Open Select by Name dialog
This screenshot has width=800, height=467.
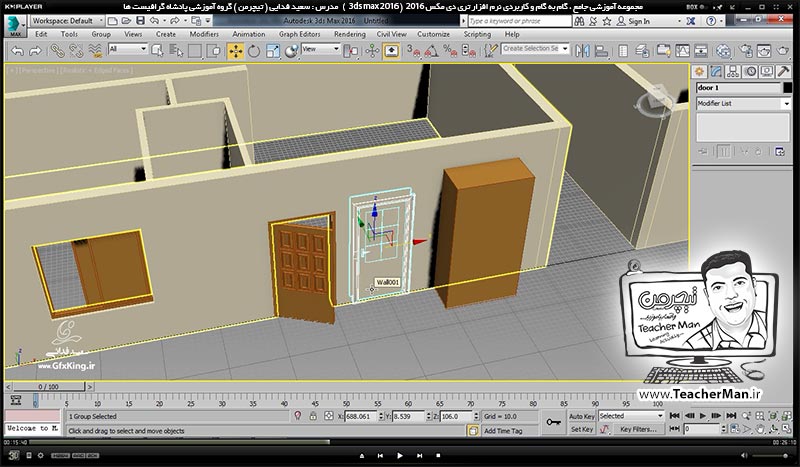point(176,51)
